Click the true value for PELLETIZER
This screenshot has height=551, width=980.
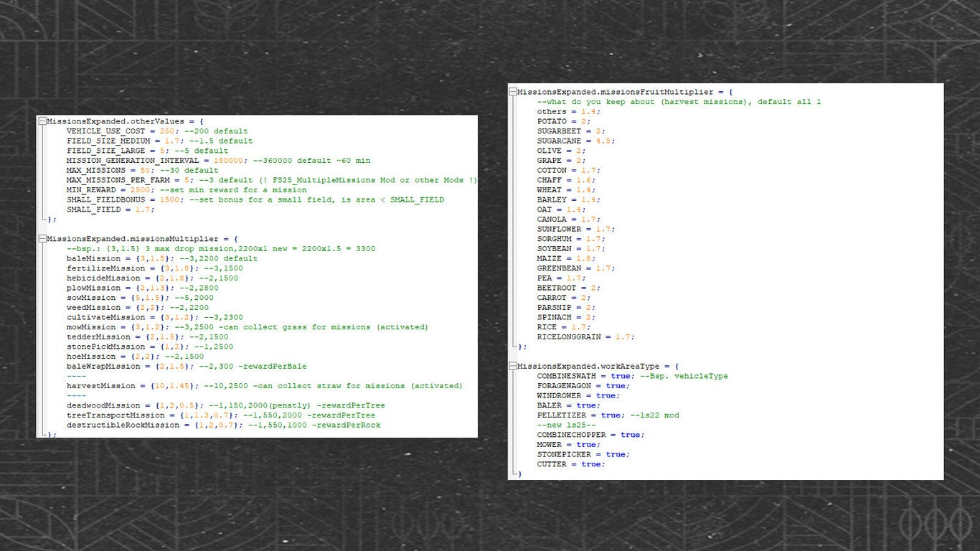point(611,415)
